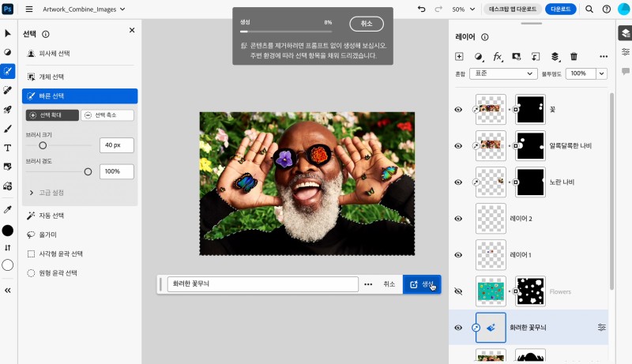This screenshot has width=632, height=364.
Task: Open layer effects fx menu
Action: coord(498,57)
